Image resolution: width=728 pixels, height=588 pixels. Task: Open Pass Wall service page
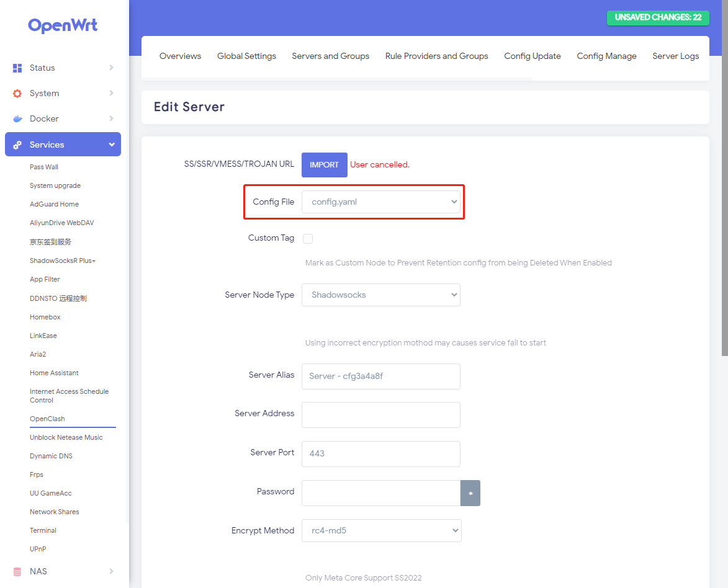point(44,167)
